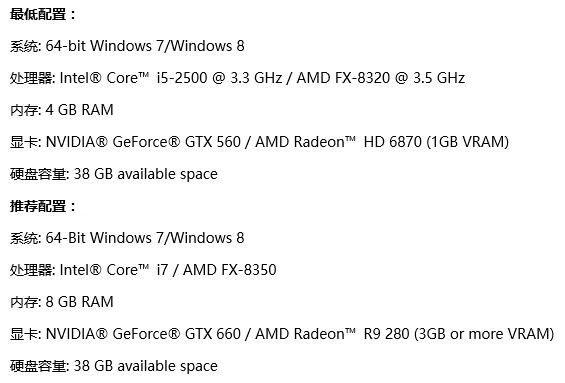Click the 8 GB RAM memory line
The height and width of the screenshot is (383, 565).
click(62, 302)
